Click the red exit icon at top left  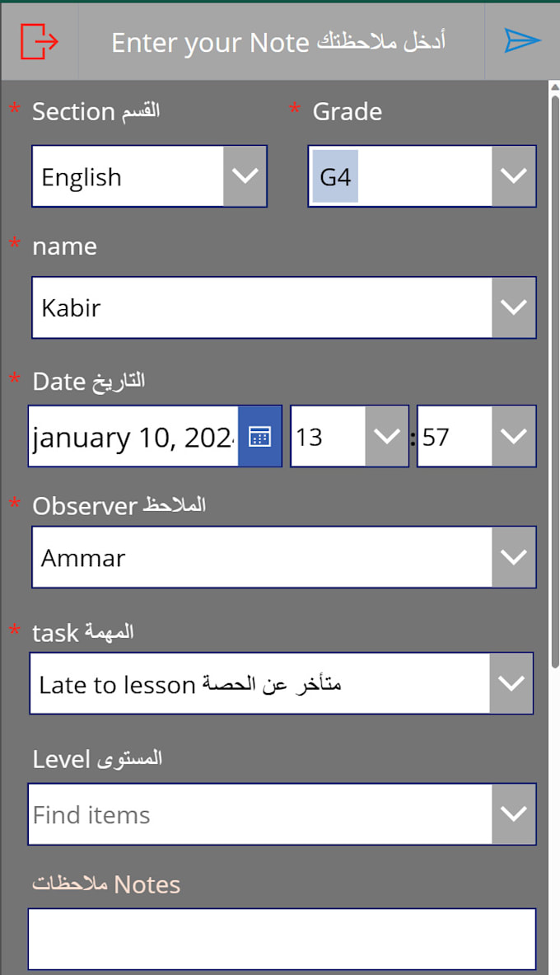tap(37, 40)
